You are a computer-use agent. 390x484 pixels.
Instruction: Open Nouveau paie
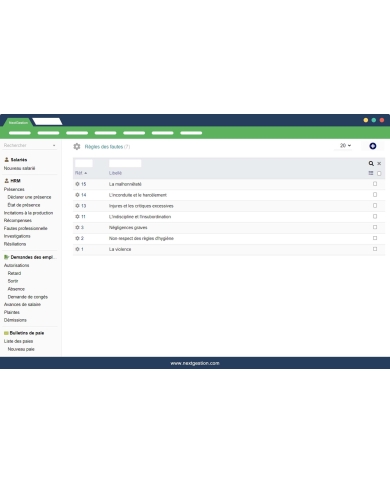[x=21, y=349]
